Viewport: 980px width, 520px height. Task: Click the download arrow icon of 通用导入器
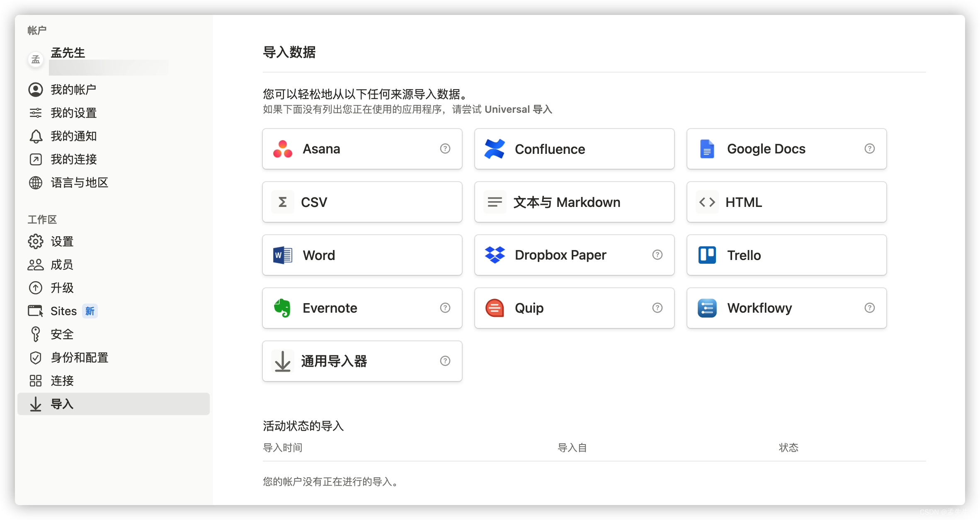283,361
